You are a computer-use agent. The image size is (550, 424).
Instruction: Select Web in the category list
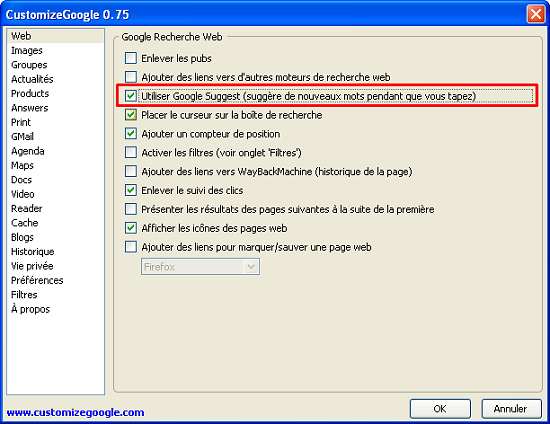tap(55, 36)
